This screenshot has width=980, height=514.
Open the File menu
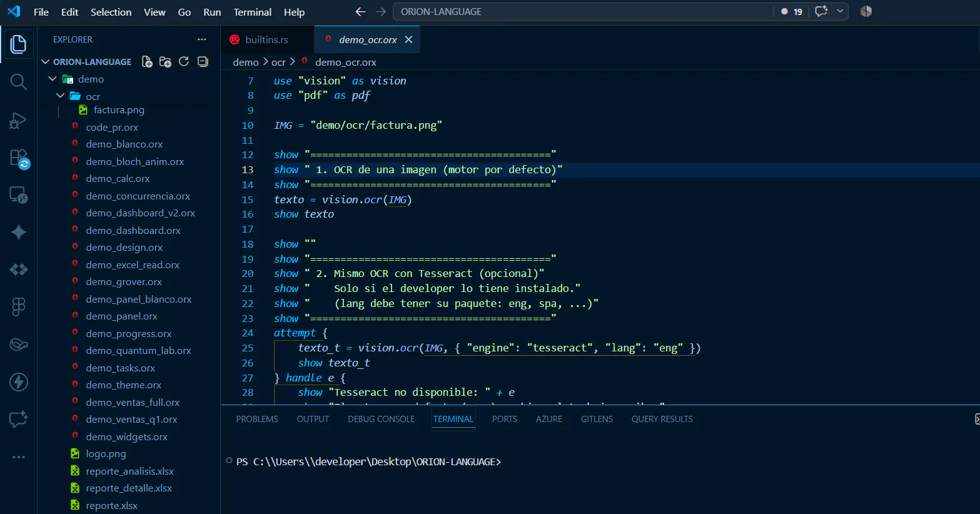pyautogui.click(x=41, y=12)
